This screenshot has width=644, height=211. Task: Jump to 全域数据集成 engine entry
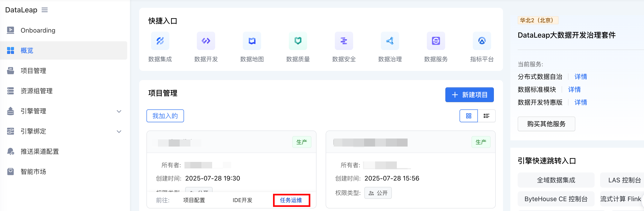(556, 180)
